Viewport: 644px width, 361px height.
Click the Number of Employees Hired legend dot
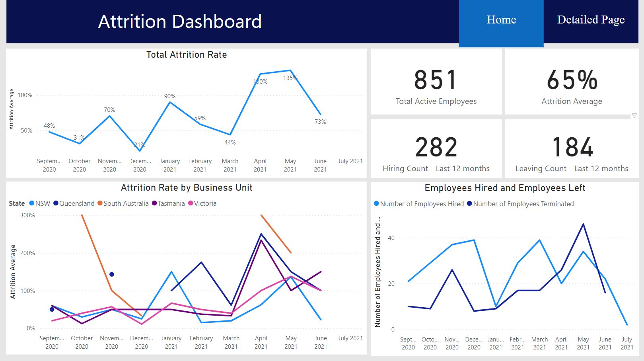(x=376, y=204)
